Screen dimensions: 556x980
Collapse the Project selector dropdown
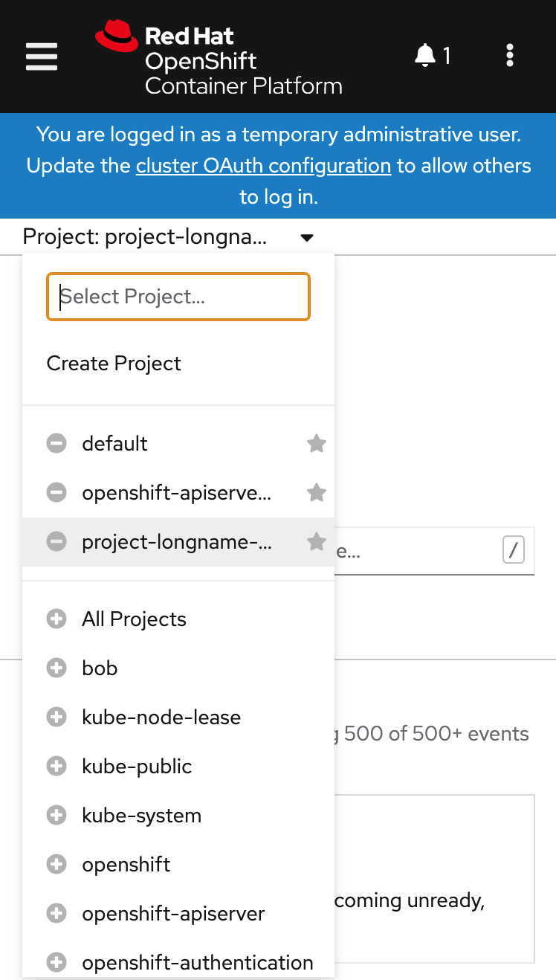click(x=169, y=238)
